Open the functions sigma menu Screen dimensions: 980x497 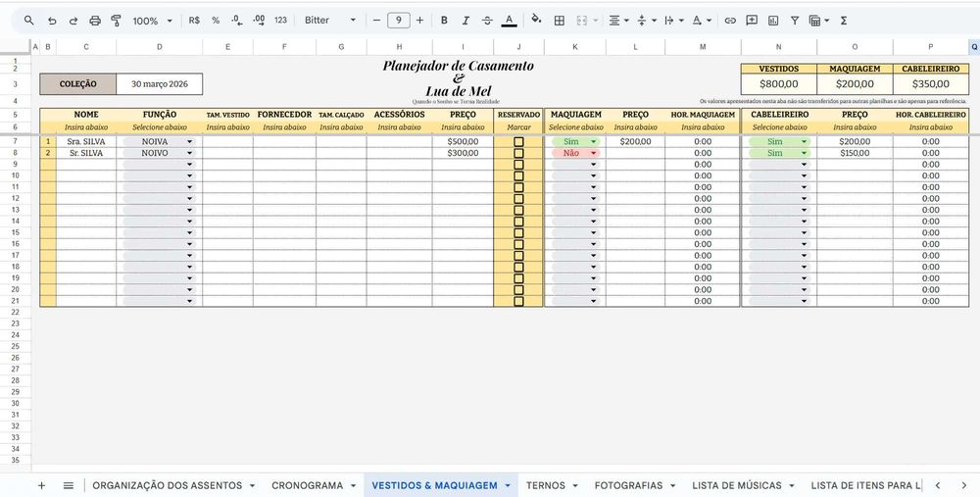pyautogui.click(x=844, y=20)
